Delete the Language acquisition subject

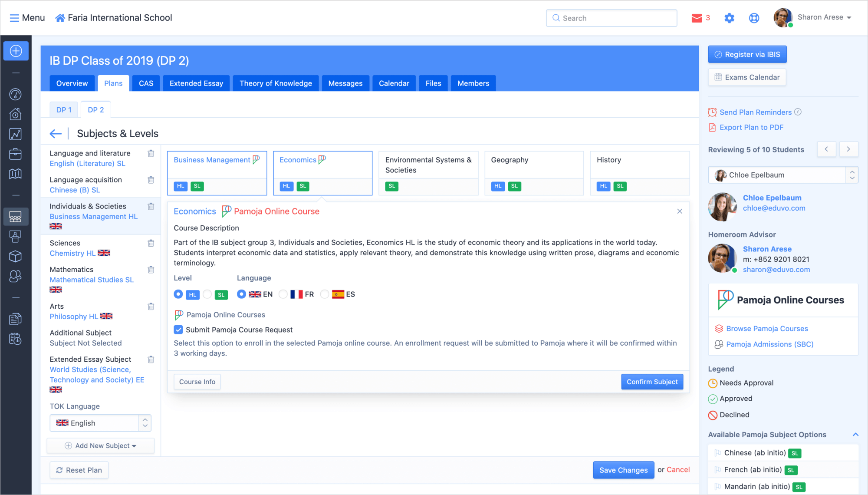[151, 180]
